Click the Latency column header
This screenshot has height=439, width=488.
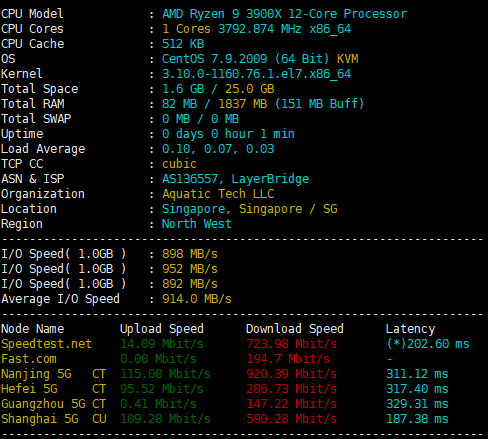[x=410, y=329]
